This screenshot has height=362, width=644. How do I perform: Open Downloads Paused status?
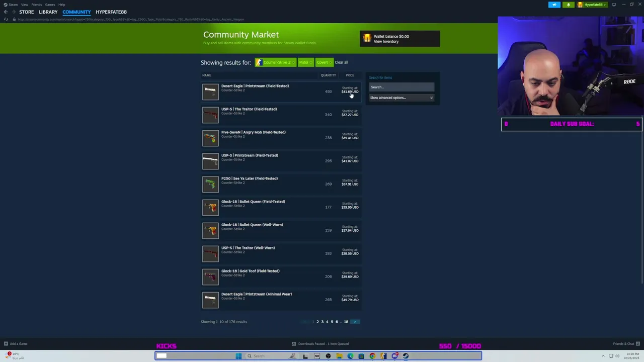coord(320,344)
